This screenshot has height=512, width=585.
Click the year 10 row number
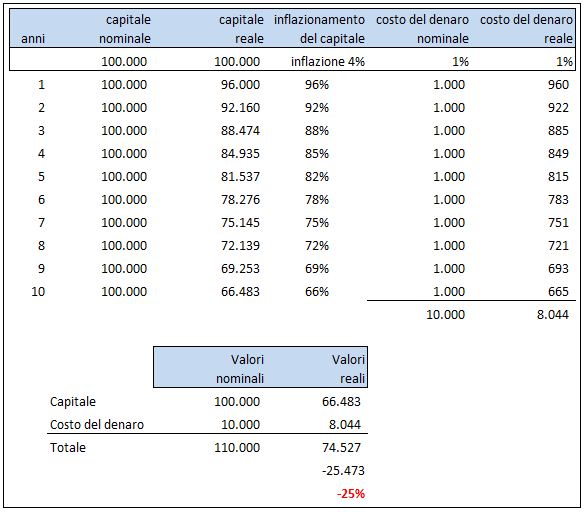[x=38, y=292]
